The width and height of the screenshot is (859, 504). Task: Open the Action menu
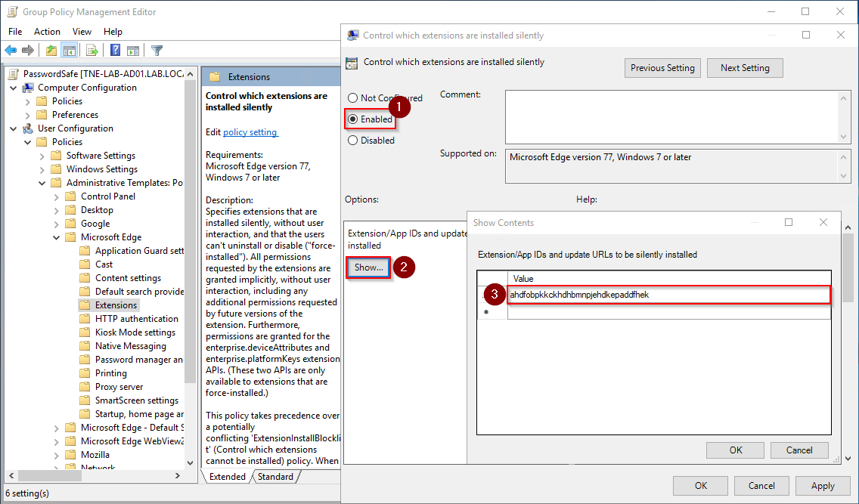pyautogui.click(x=47, y=32)
